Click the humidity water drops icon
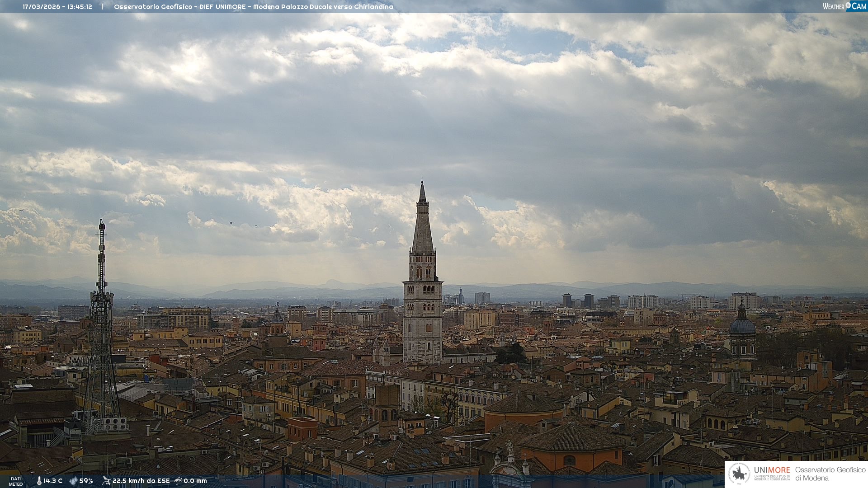Image resolution: width=868 pixels, height=488 pixels. point(73,481)
